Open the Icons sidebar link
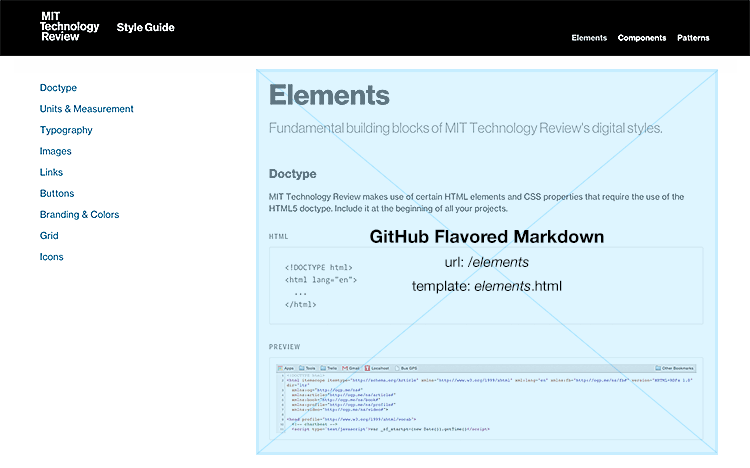The height and width of the screenshot is (468, 750). (51, 256)
